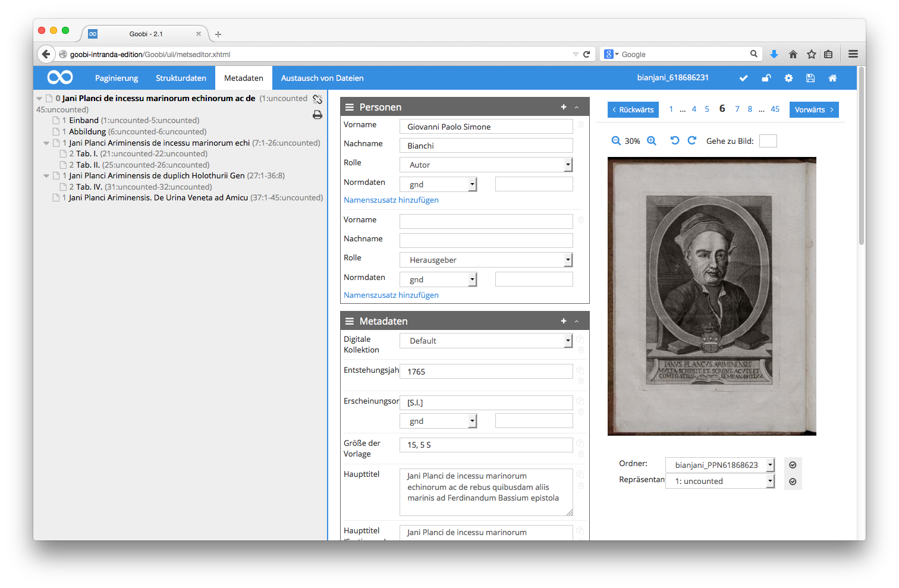Screen dimensions: 899x588
Task: Zoom out the preview using the minus magnifier
Action: coord(616,141)
